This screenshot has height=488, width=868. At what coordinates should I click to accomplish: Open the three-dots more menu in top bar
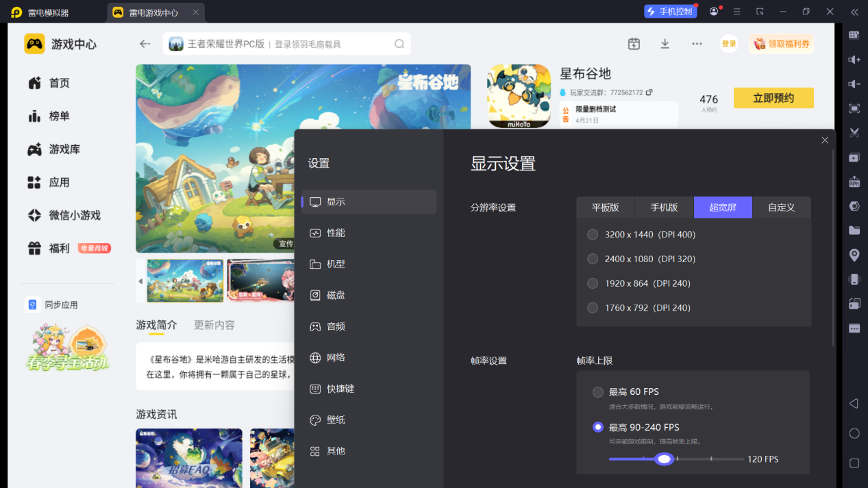click(697, 44)
